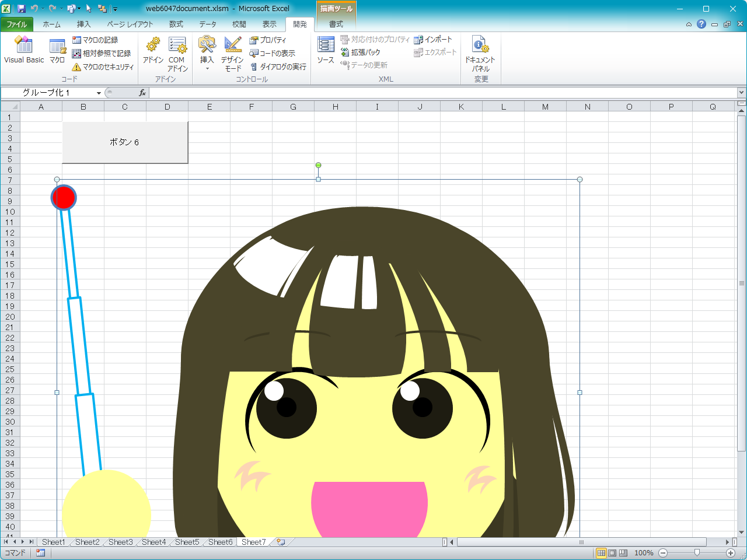
Task: Switch to the Sheet3 tab
Action: click(120, 542)
